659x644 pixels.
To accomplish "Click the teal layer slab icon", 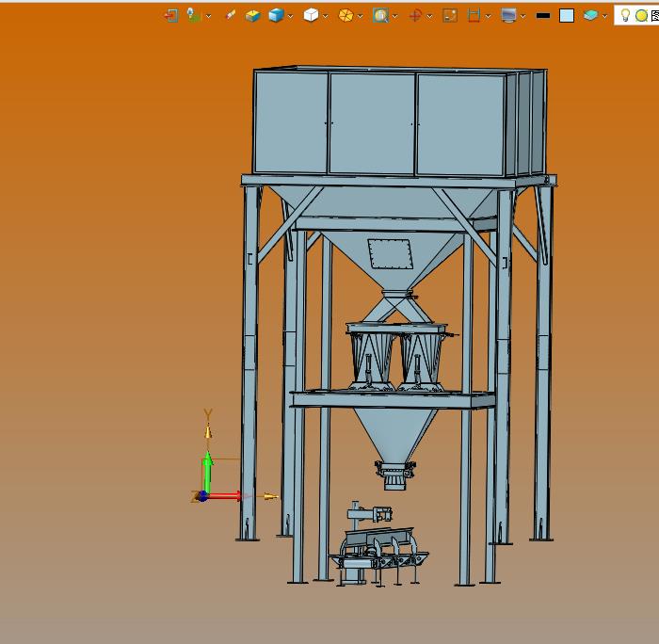I will 590,16.
